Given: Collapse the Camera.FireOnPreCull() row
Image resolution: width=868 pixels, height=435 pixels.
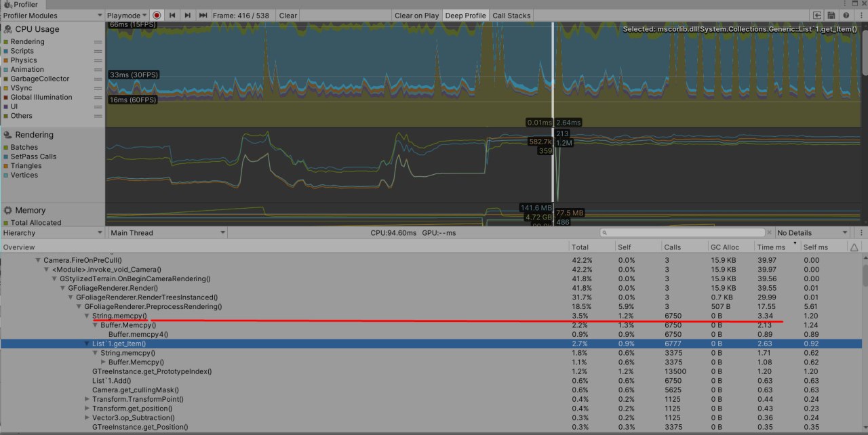Looking at the screenshot, I should tap(38, 260).
